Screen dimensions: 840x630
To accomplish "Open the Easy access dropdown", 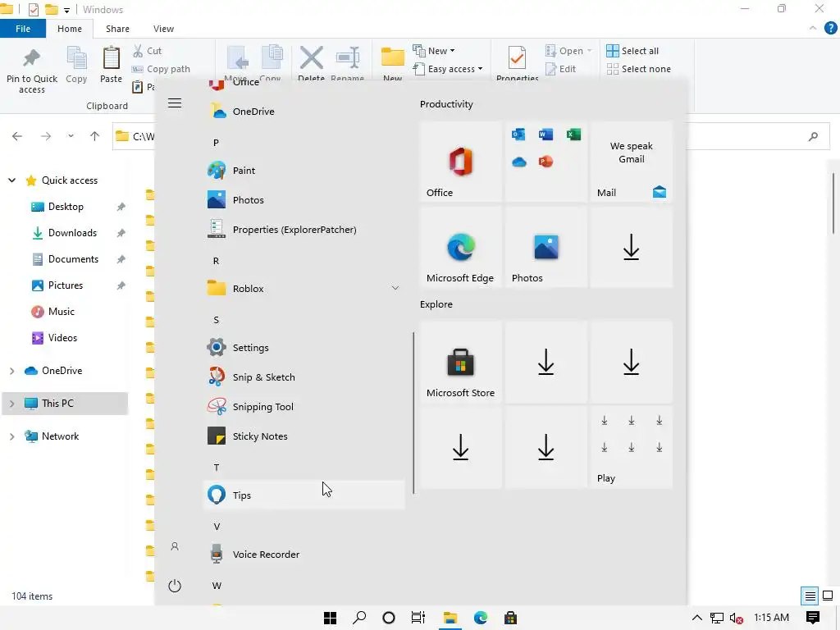I will pos(448,69).
